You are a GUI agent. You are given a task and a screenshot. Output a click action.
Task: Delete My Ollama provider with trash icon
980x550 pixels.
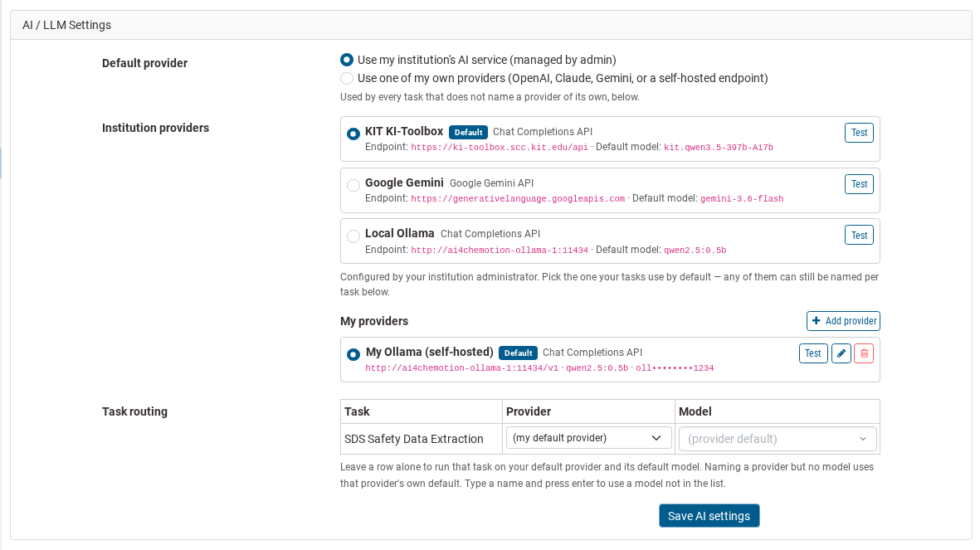click(x=864, y=353)
